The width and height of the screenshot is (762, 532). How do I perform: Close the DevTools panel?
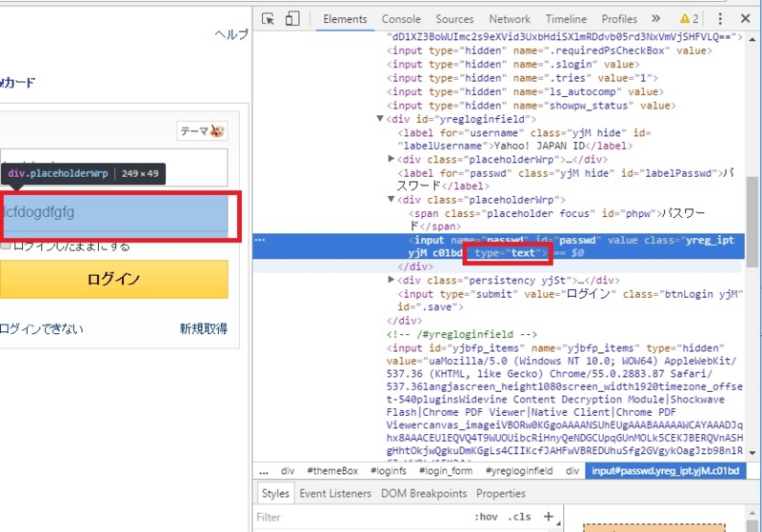point(746,19)
